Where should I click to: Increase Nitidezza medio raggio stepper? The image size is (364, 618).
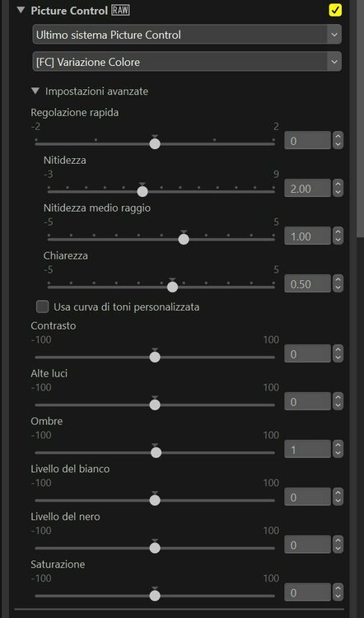tap(338, 232)
